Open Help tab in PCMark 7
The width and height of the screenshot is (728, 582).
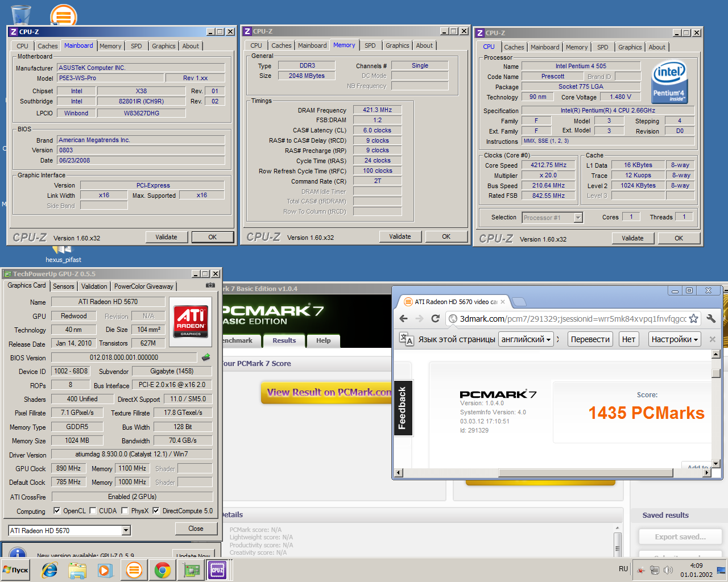(x=323, y=340)
